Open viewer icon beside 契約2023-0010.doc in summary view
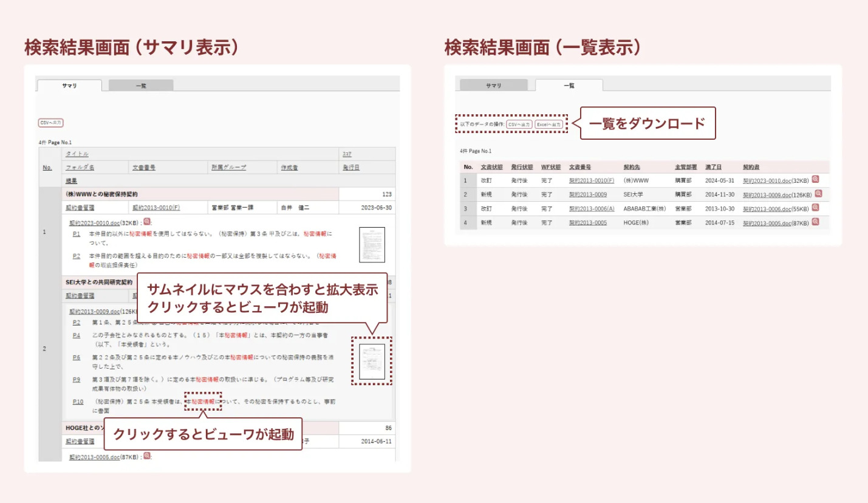The height and width of the screenshot is (503, 868). pos(147,222)
